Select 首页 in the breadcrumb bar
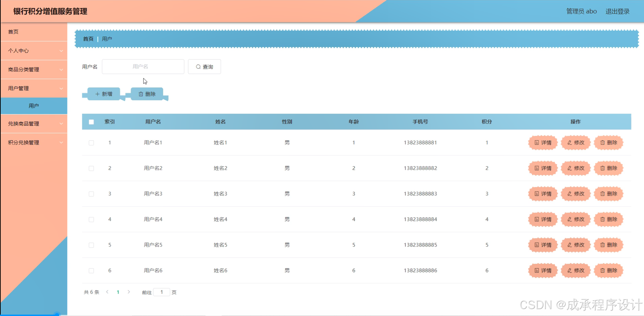This screenshot has height=316, width=644. 88,39
